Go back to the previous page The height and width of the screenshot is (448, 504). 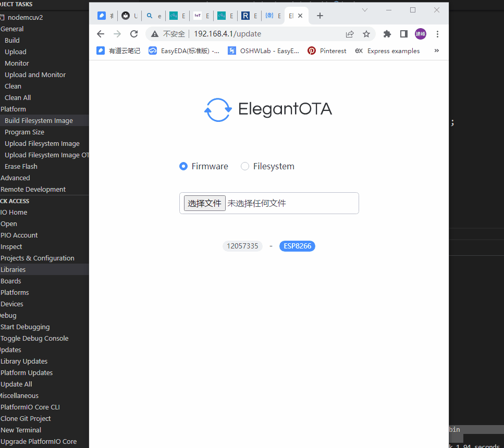tap(101, 34)
